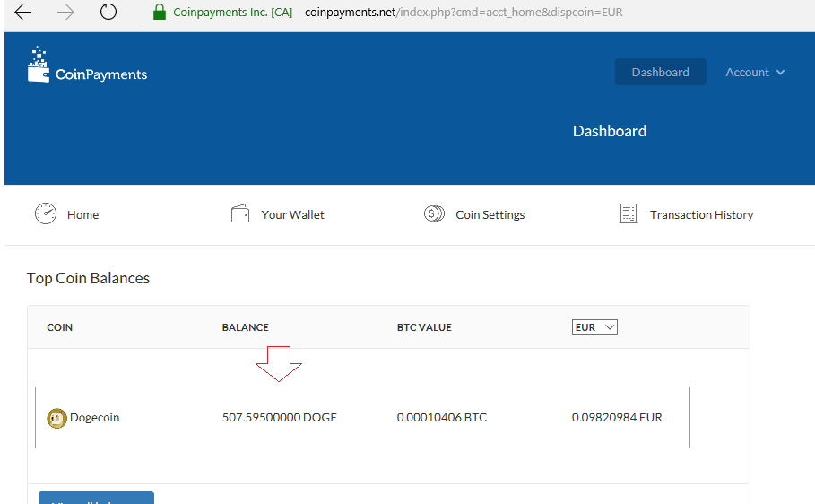Open the Coinpayments Inc. [CA] certificate label
This screenshot has height=504, width=815.
(232, 12)
